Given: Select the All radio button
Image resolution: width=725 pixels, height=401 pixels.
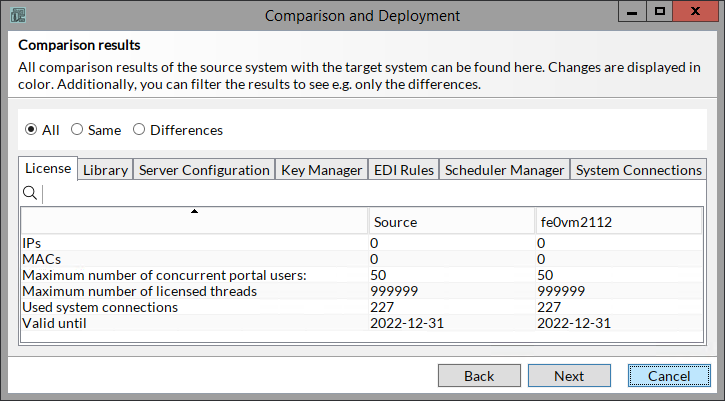Looking at the screenshot, I should coord(31,130).
